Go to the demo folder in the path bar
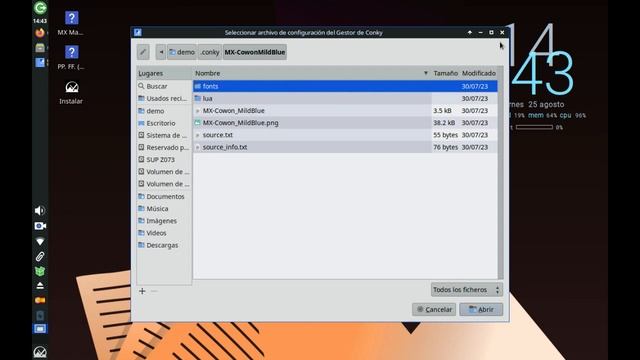This screenshot has width=640, height=360. [x=182, y=52]
